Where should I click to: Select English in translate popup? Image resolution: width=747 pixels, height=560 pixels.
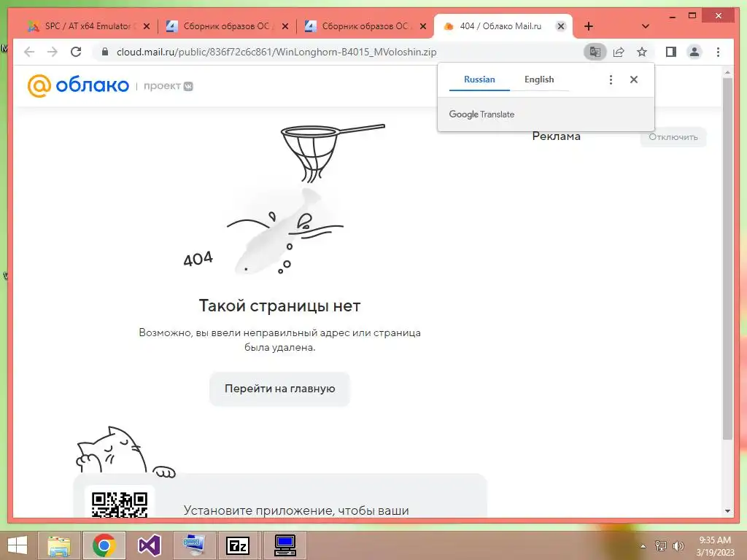tap(539, 79)
